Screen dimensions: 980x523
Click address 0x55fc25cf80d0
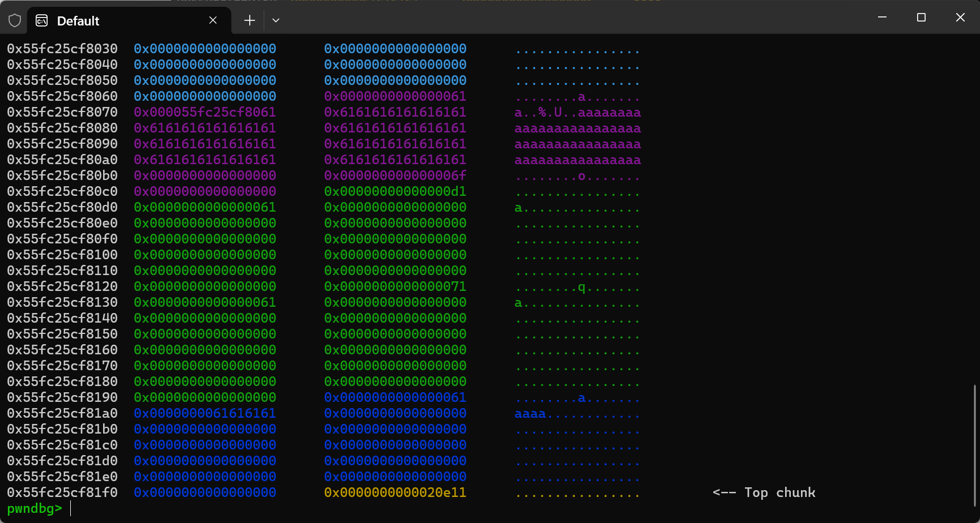(62, 207)
